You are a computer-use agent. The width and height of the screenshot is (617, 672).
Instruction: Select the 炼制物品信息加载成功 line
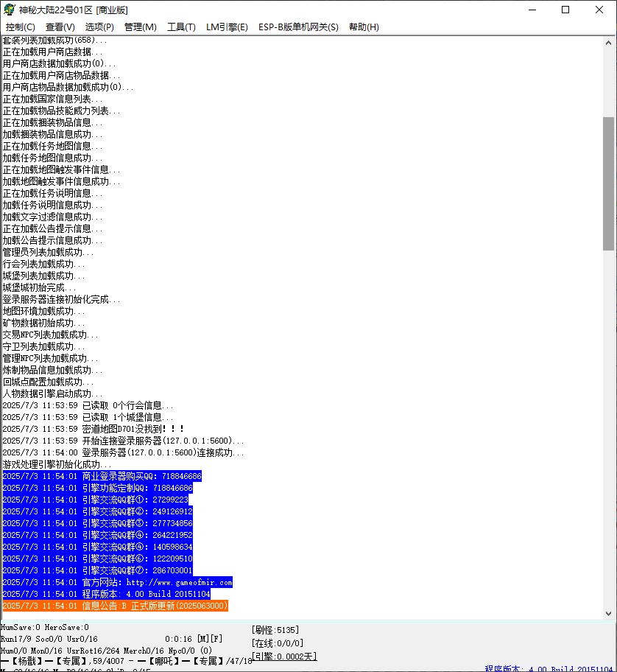pyautogui.click(x=52, y=370)
